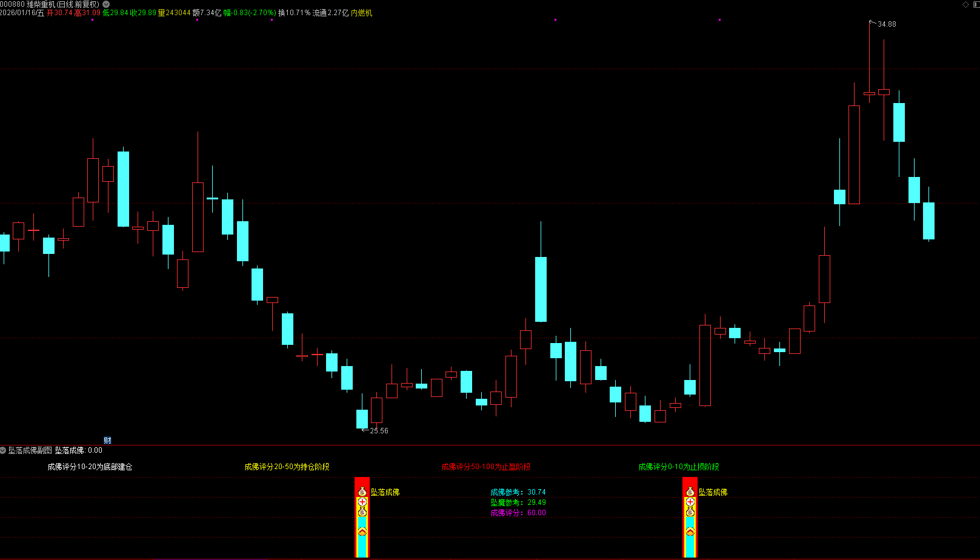Open the 内燃机 sector link
980x560 pixels.
[362, 13]
